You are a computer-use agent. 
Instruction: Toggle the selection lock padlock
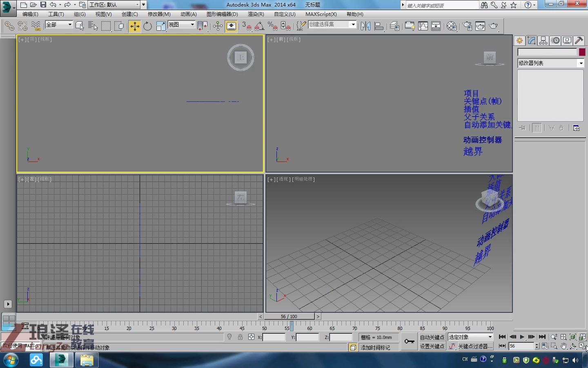pos(240,337)
